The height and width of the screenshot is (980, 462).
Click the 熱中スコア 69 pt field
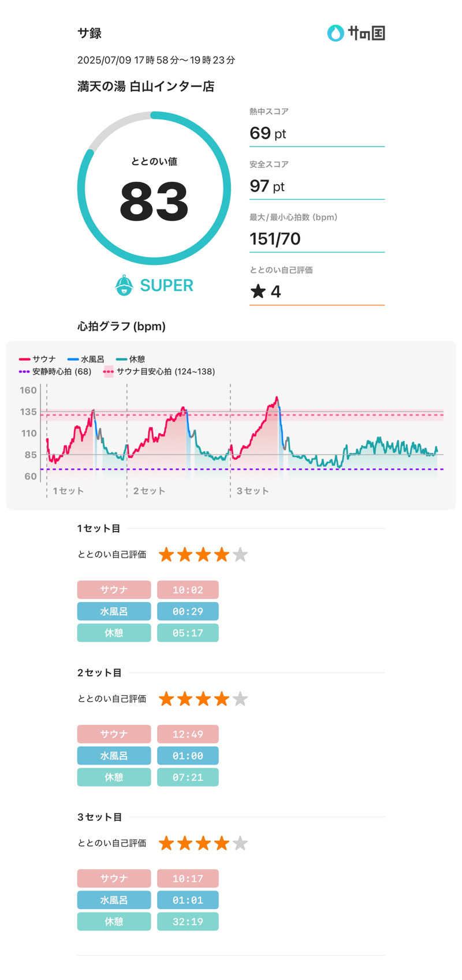[316, 133]
